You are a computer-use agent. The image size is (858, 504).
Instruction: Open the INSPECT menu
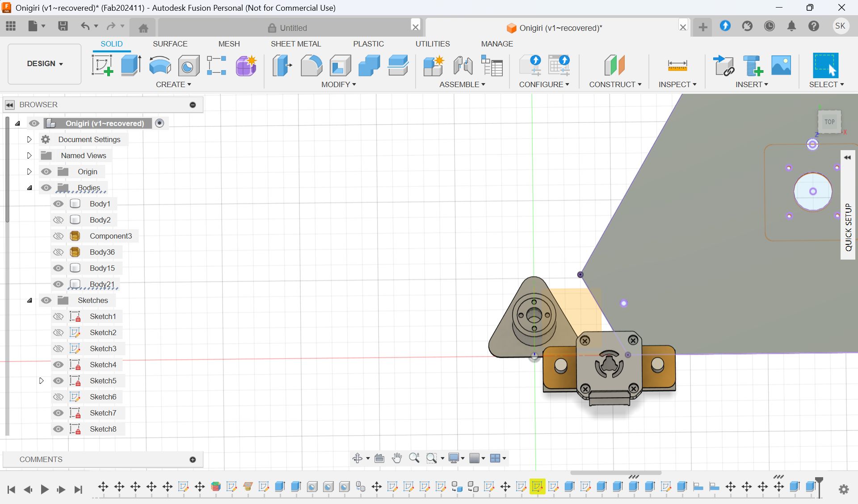[677, 84]
